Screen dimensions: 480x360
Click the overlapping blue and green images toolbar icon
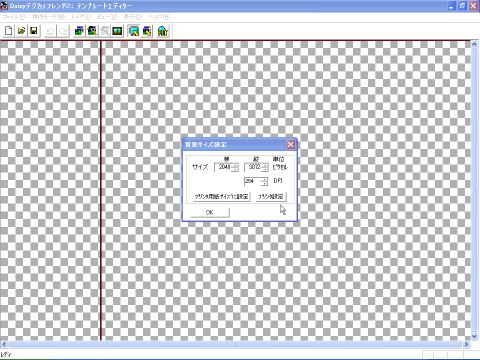(79, 31)
